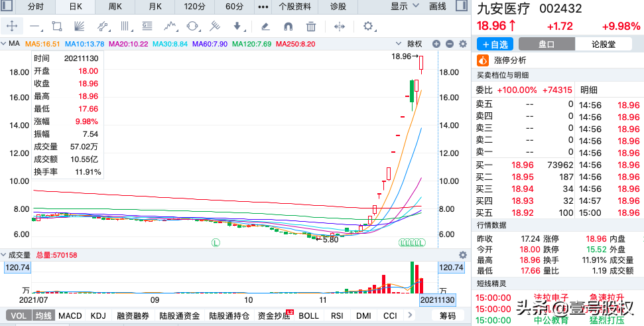Switch to 周K weekly chart tab

coord(115,7)
